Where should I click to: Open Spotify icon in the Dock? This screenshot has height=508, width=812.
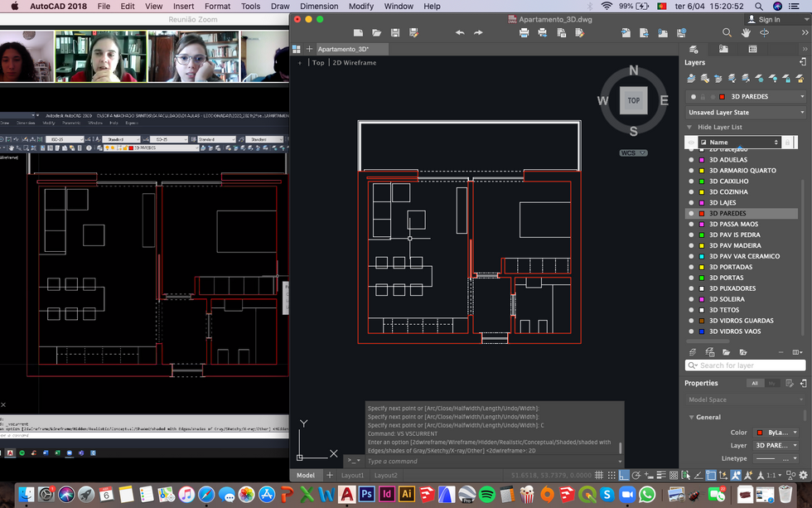click(x=487, y=495)
